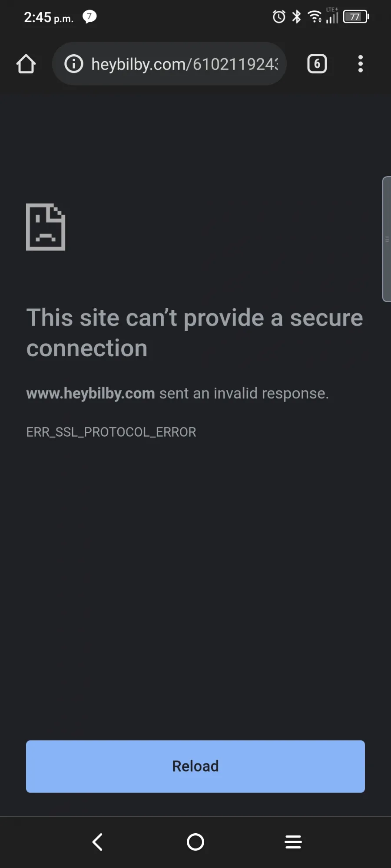Open recent apps with the three-line button

293,842
